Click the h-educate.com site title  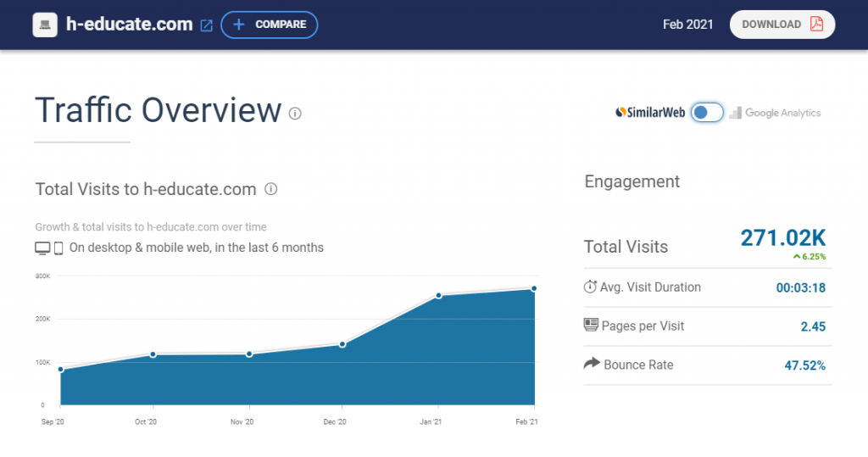(x=130, y=25)
